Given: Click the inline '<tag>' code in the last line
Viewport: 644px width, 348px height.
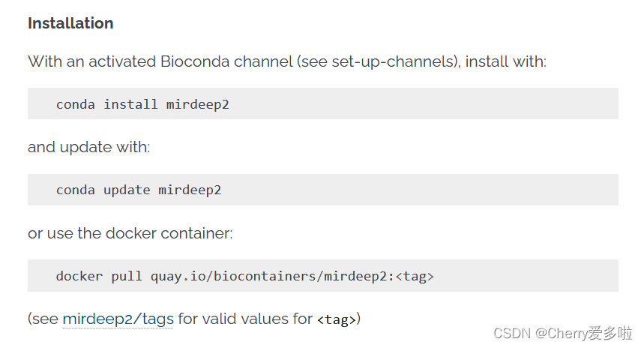Looking at the screenshot, I should [x=336, y=319].
